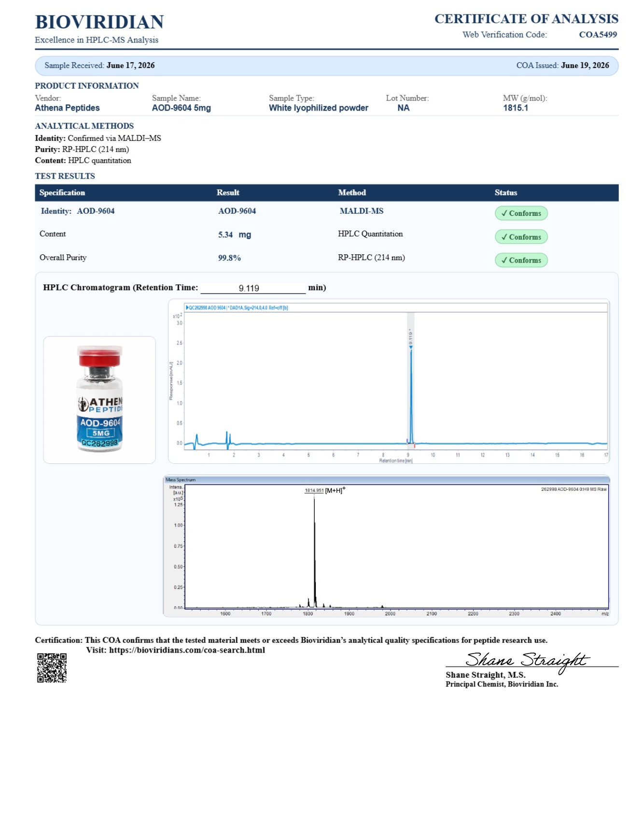Click the 'Purity:' line under Analytical Methods
Image resolution: width=644 pixels, height=834 pixels.
pos(82,150)
